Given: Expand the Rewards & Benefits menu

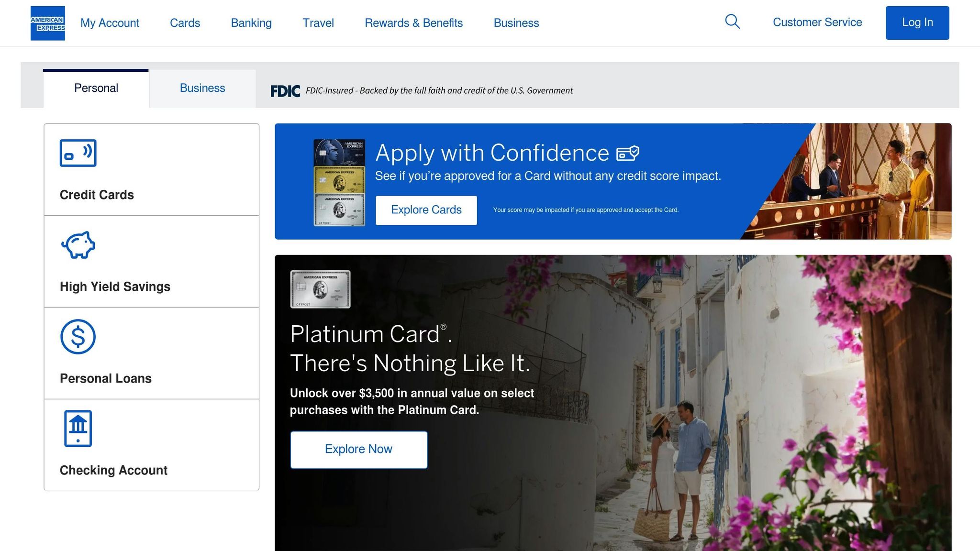Looking at the screenshot, I should point(413,23).
